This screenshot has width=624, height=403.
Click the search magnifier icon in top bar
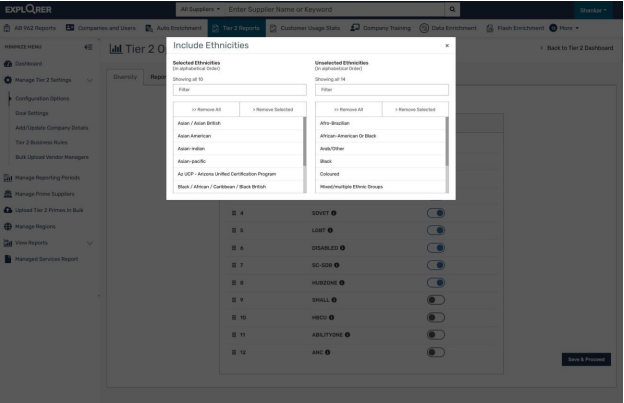[453, 9]
